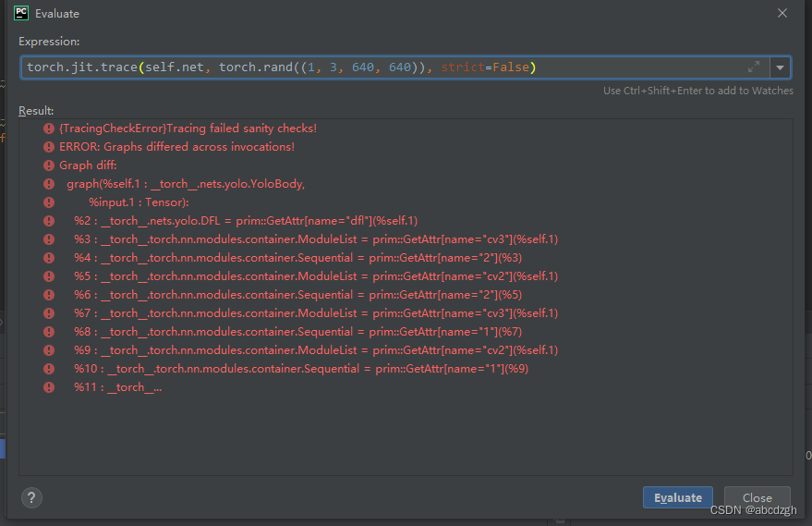Click the Evaluate button

(x=678, y=497)
